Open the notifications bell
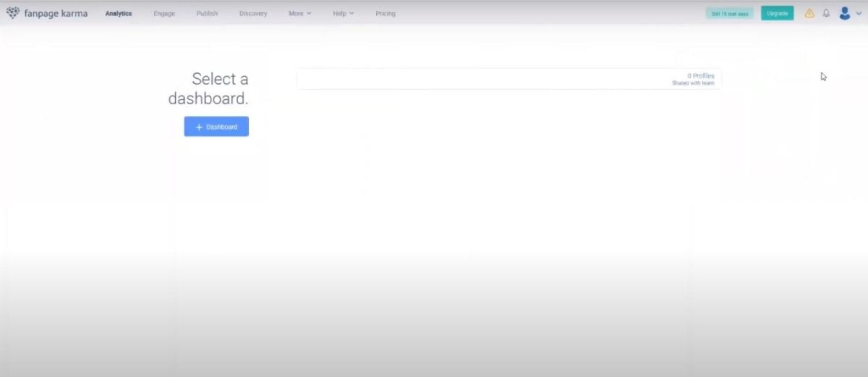Screen dimensions: 868x377 826,13
